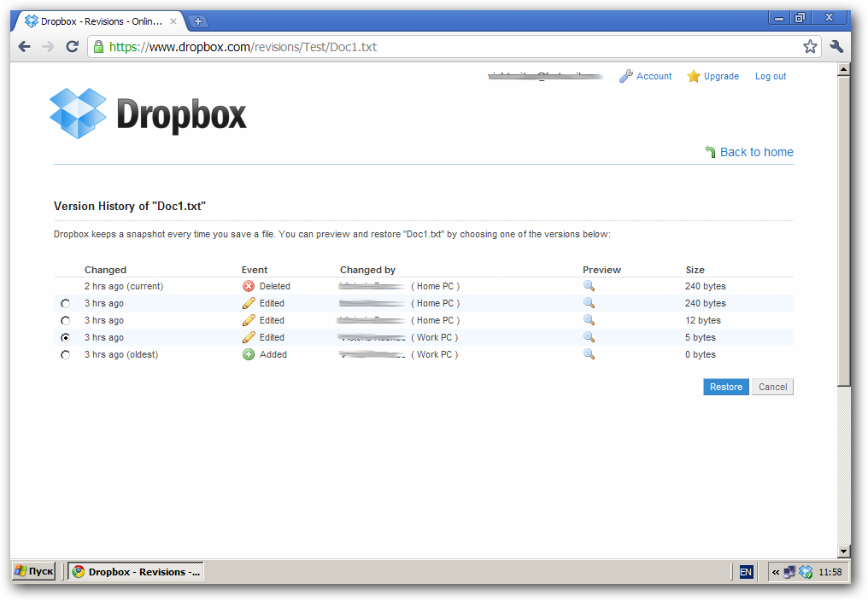Open a new browser tab
The width and height of the screenshot is (868, 601).
197,21
